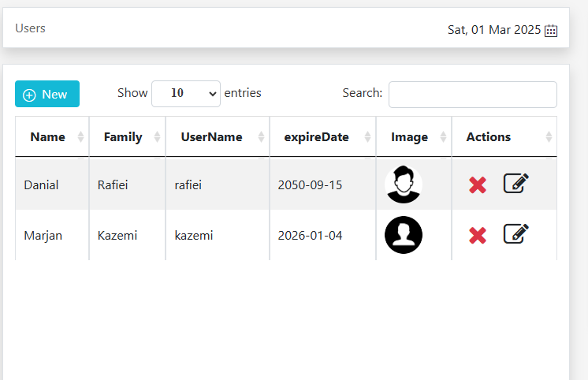This screenshot has width=588, height=380.
Task: Select the 2026-01-04 expire date cell
Action: coord(310,235)
